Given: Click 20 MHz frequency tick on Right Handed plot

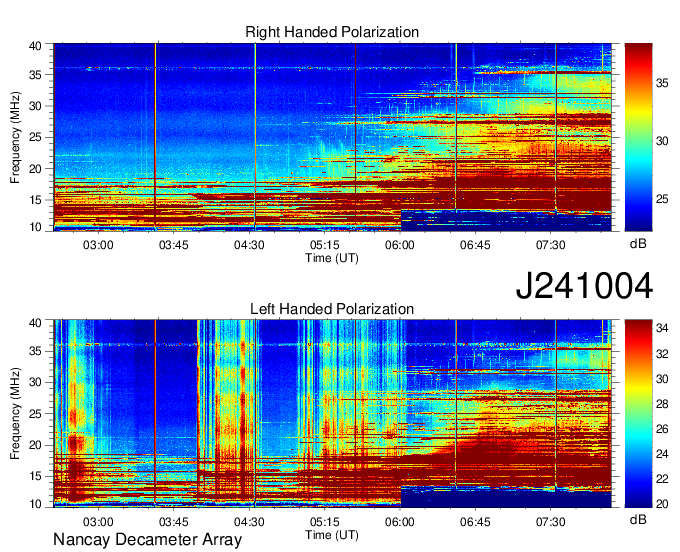Looking at the screenshot, I should coord(36,169).
